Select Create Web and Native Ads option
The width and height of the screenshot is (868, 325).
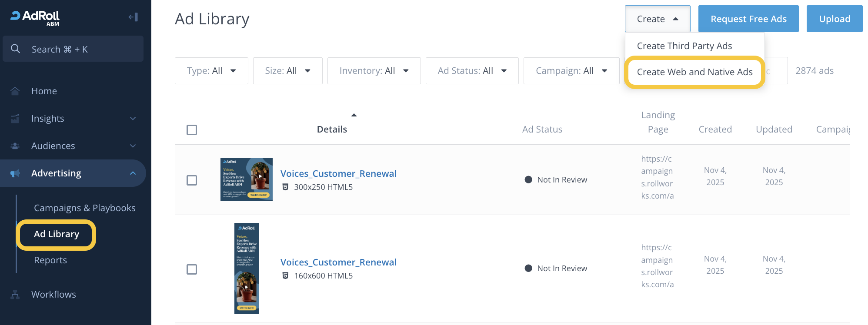tap(694, 72)
